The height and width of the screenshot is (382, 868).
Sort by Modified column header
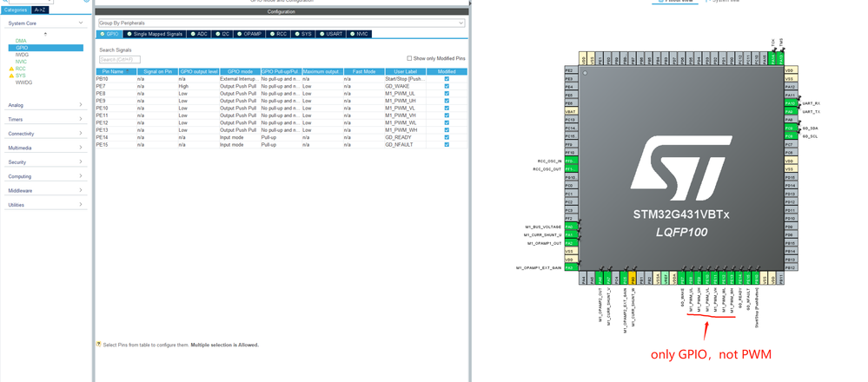(x=447, y=72)
